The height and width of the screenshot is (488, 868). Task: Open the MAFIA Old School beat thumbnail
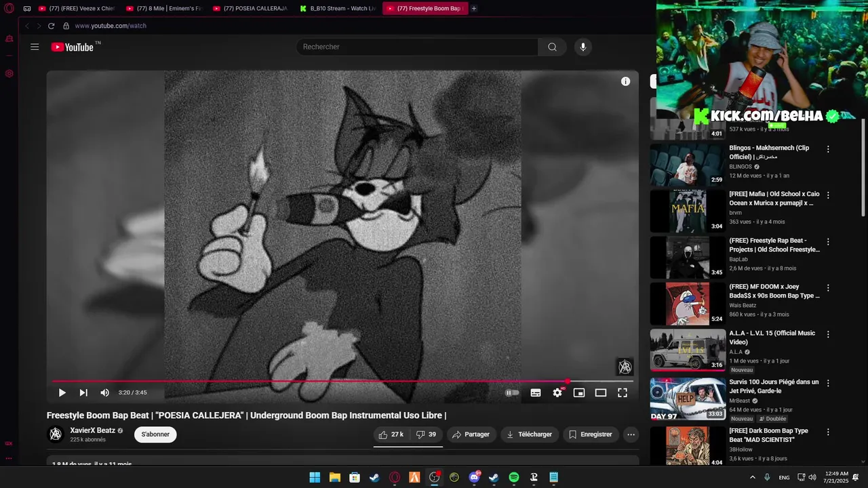(x=688, y=211)
